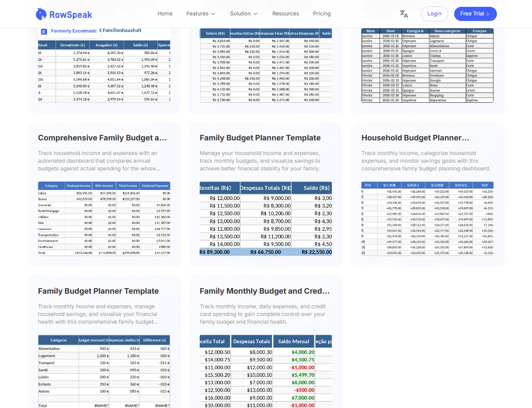Start a Free Trial
Image resolution: width=532 pixels, height=408 pixels.
(x=475, y=14)
